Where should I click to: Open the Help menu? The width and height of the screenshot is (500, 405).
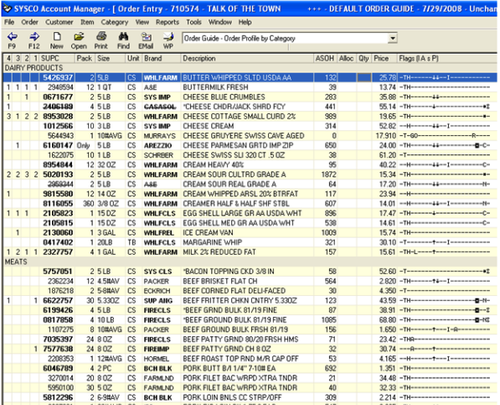pos(245,22)
